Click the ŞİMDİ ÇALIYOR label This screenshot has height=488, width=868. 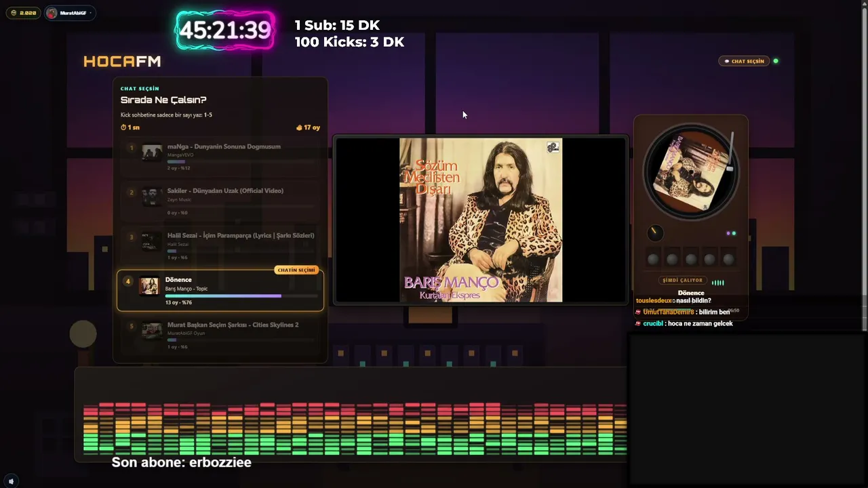coord(683,281)
